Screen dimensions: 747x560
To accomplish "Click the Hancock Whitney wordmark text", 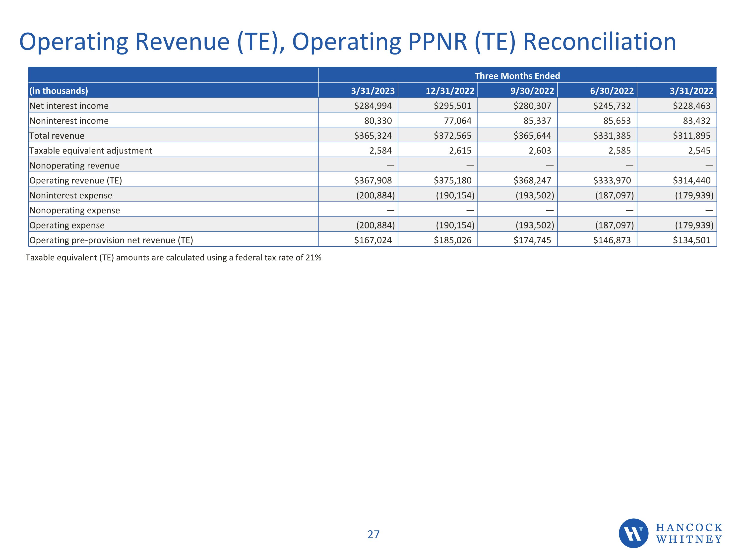I will pyautogui.click(x=689, y=533).
